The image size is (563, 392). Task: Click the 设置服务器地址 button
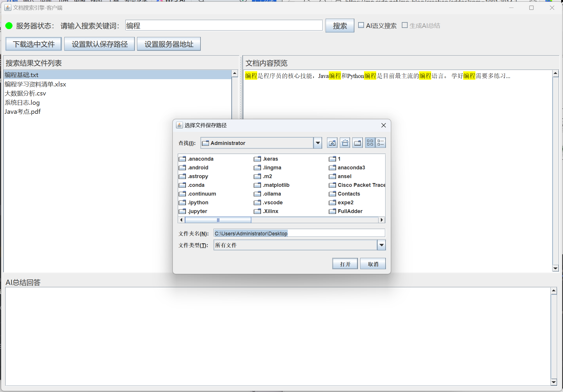tap(169, 44)
